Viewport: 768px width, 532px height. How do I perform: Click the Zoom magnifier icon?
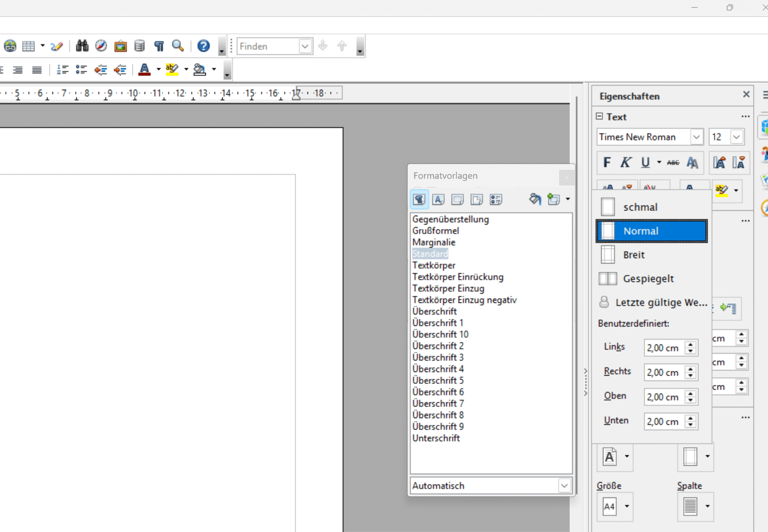pyautogui.click(x=178, y=46)
